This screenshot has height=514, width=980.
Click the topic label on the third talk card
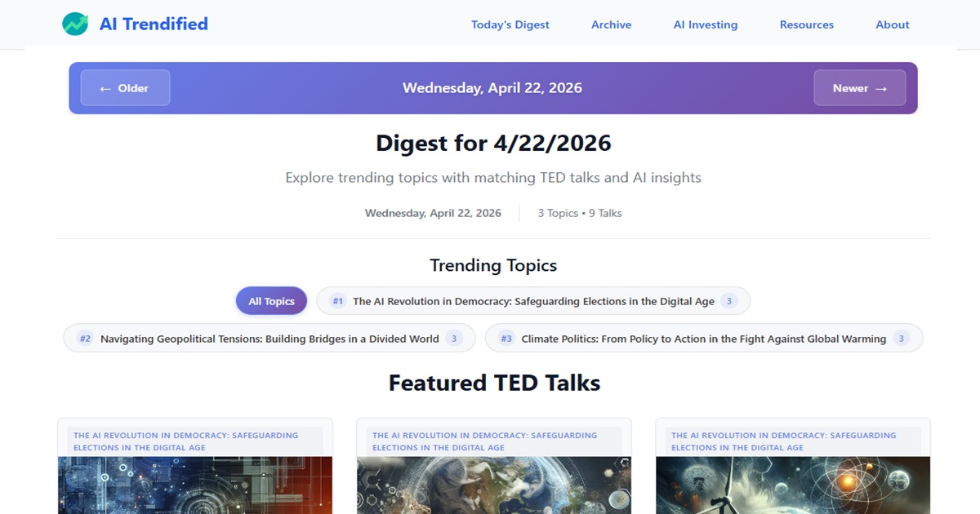pyautogui.click(x=793, y=441)
